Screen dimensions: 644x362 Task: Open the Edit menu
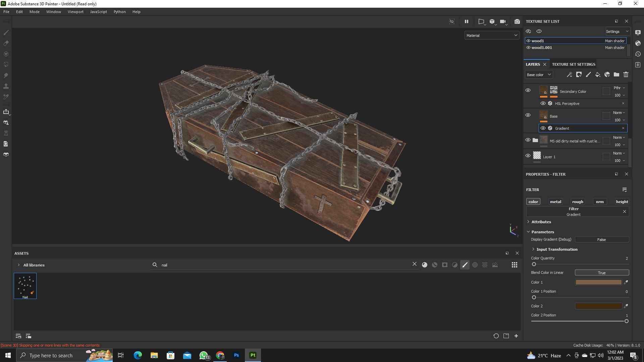click(19, 12)
